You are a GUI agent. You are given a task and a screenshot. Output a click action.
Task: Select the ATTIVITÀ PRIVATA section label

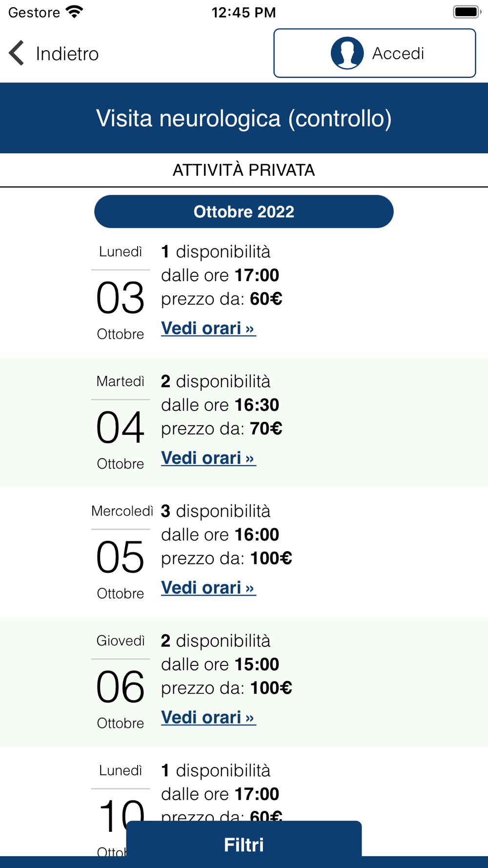coord(244,170)
